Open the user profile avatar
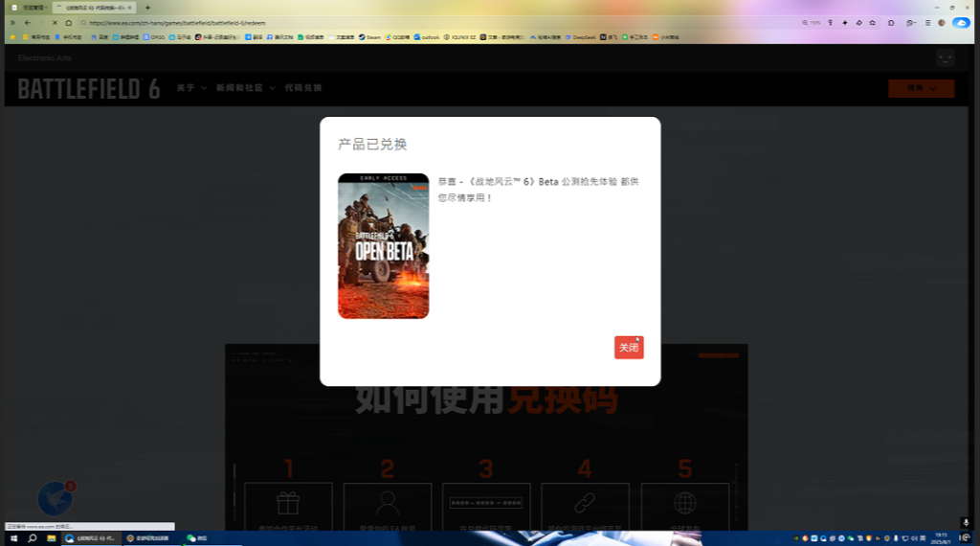 (x=942, y=23)
